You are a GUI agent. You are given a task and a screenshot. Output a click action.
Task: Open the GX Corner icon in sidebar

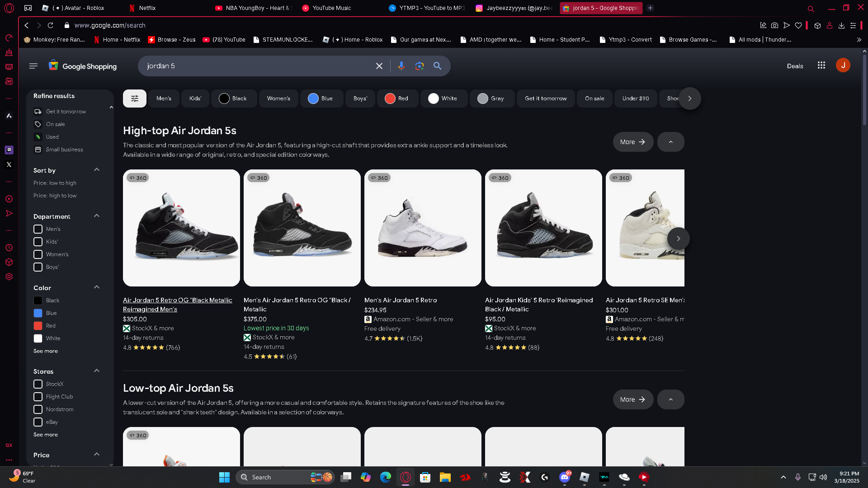(9, 446)
